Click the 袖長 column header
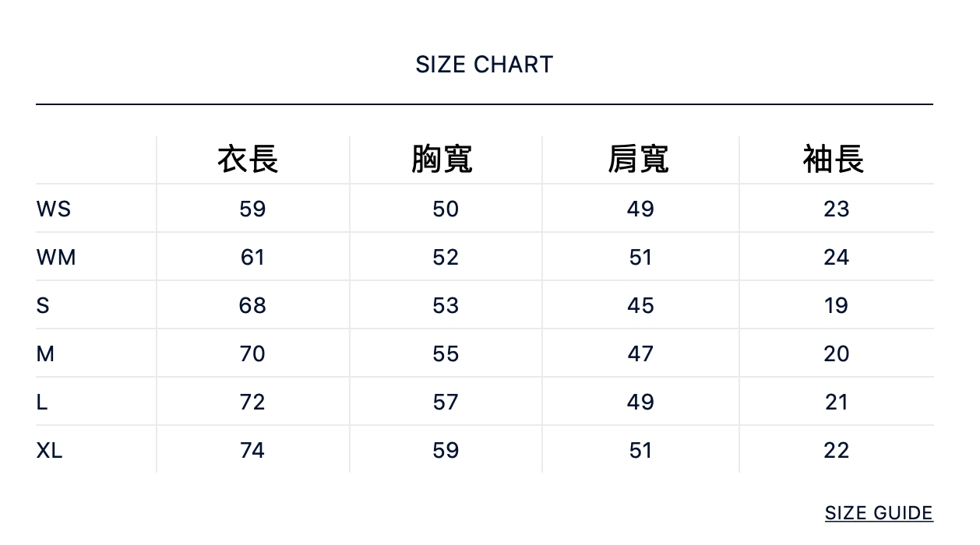980x545 pixels. click(x=834, y=160)
